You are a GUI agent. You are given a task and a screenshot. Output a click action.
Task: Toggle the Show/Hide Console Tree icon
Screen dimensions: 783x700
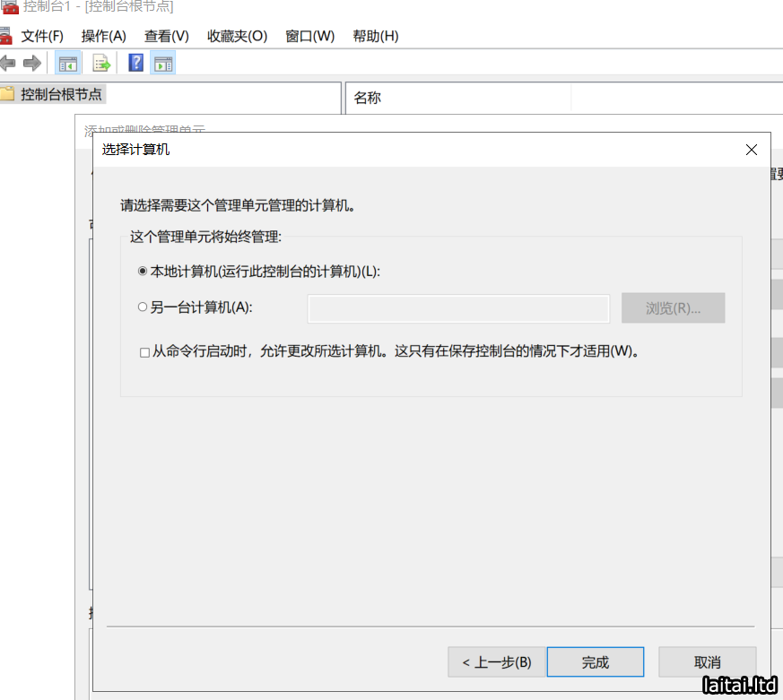pyautogui.click(x=68, y=63)
